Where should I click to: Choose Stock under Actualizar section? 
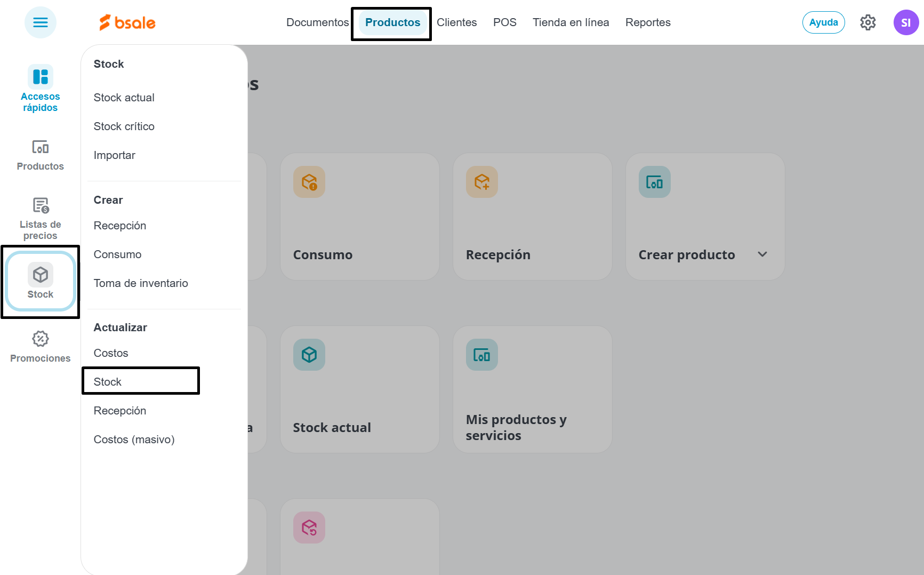point(108,382)
